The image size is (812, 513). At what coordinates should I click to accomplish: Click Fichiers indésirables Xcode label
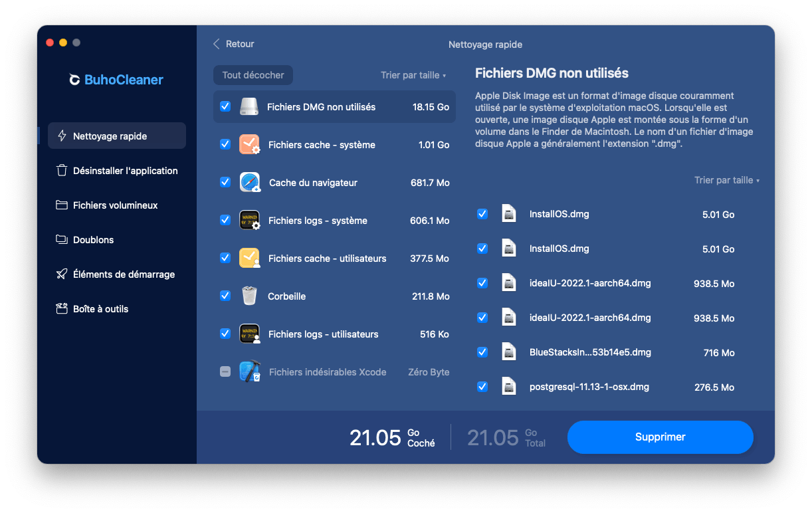pos(328,371)
